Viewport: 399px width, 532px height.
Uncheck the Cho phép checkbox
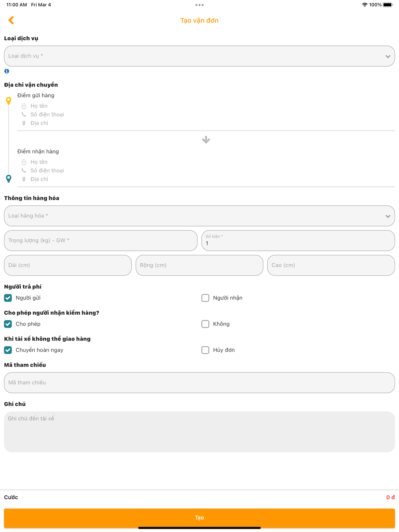coord(8,324)
